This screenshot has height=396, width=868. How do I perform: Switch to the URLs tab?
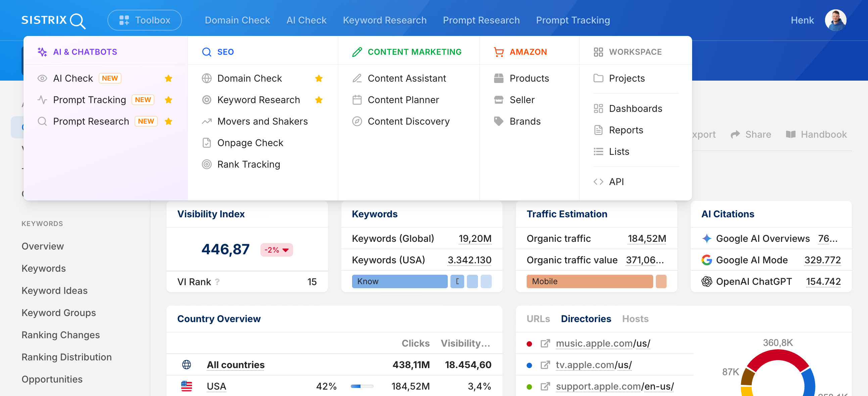(x=538, y=319)
